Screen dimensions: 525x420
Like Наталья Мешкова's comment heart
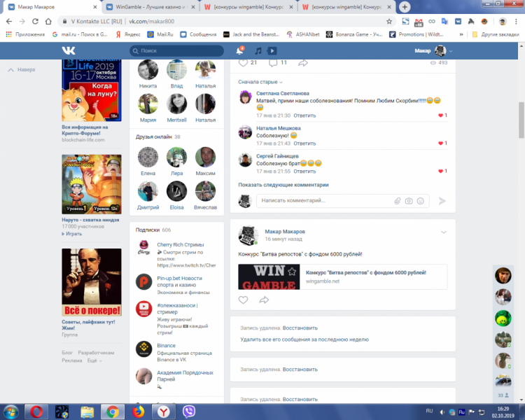click(440, 143)
